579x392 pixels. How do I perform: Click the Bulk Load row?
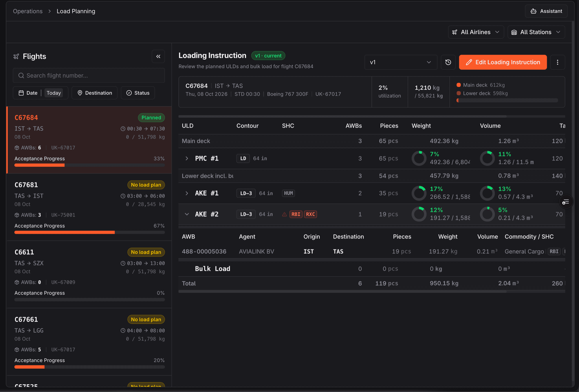pyautogui.click(x=372, y=269)
